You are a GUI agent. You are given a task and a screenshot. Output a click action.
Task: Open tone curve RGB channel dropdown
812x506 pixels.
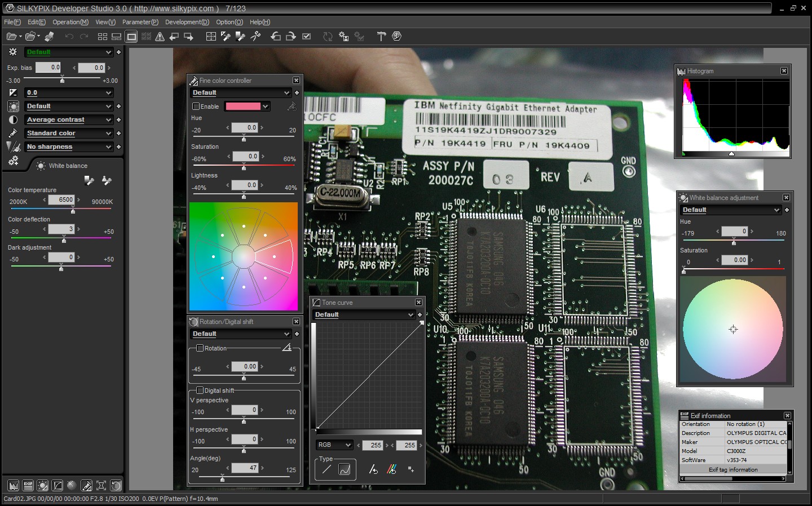[x=334, y=445]
